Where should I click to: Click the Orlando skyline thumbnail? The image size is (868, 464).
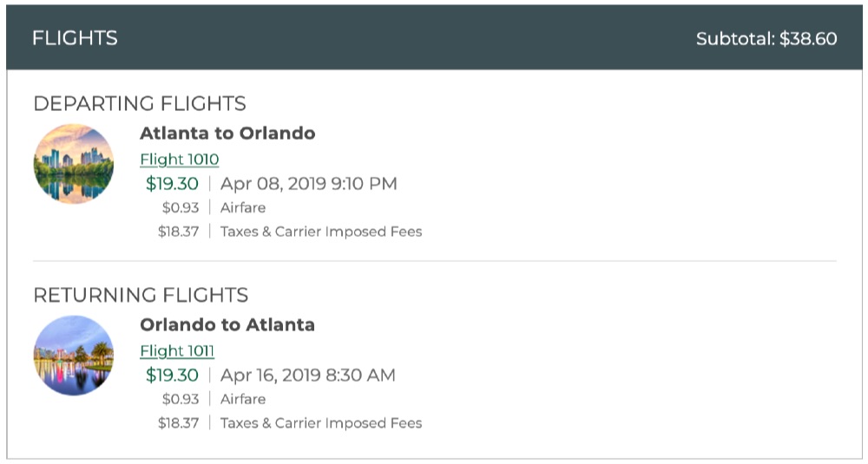tap(74, 356)
